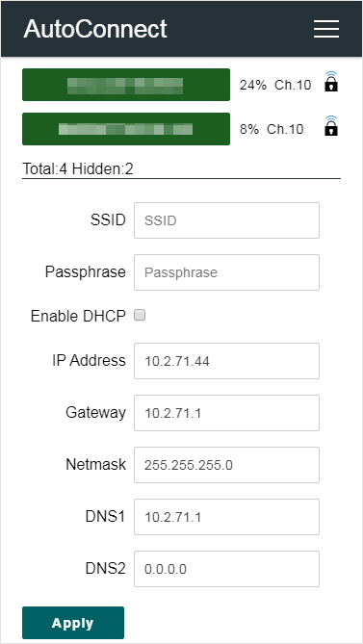Focus the Passphrase input field
363x644 pixels.
pyautogui.click(x=226, y=272)
